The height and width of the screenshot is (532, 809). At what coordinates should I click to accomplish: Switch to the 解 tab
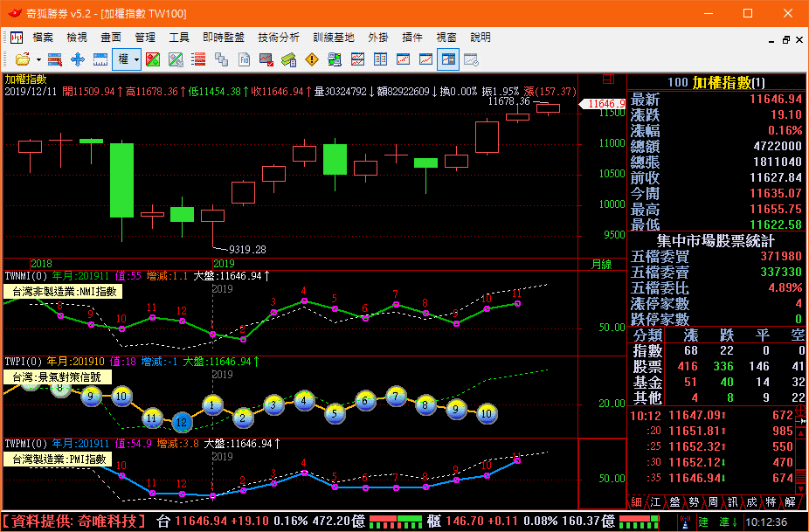coord(790,502)
